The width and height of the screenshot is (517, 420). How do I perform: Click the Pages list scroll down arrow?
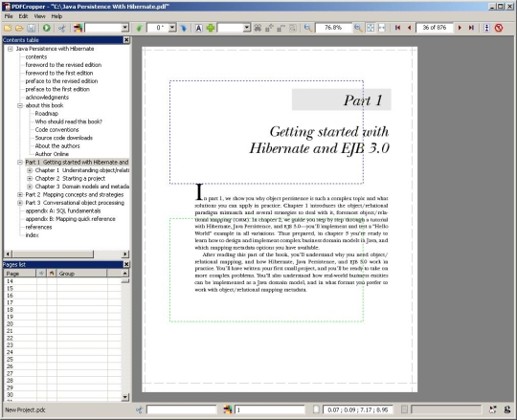125,397
